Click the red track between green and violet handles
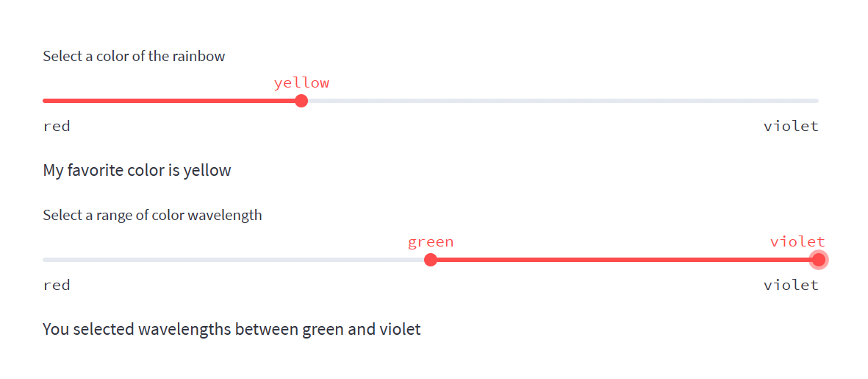Image resolution: width=868 pixels, height=379 pixels. coord(625,260)
